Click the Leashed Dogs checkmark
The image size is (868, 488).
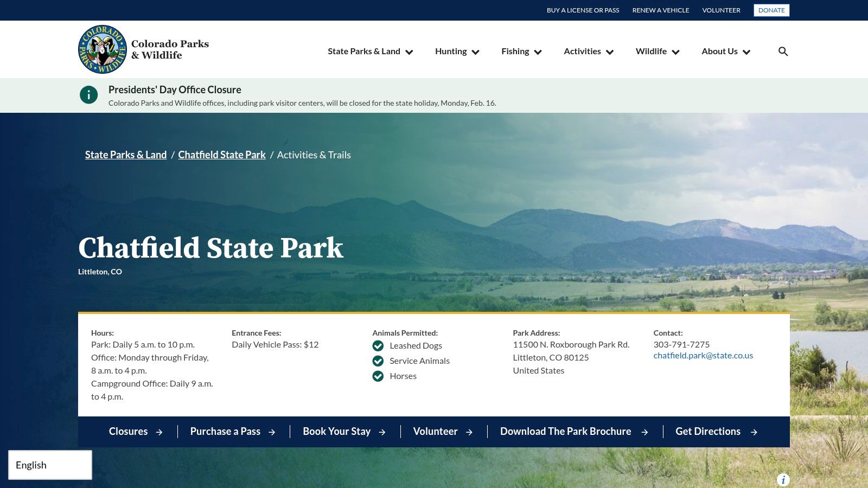pyautogui.click(x=378, y=346)
